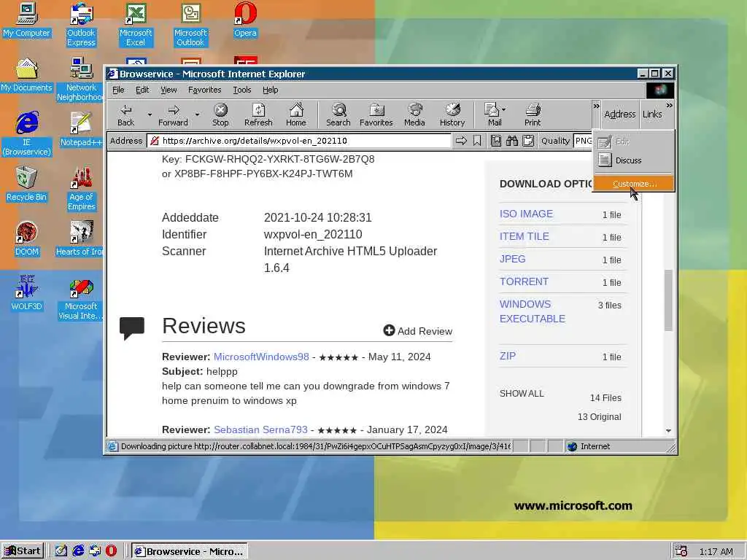Click the vertical scrollbar thumb
Image resolution: width=747 pixels, height=560 pixels.
(x=668, y=300)
